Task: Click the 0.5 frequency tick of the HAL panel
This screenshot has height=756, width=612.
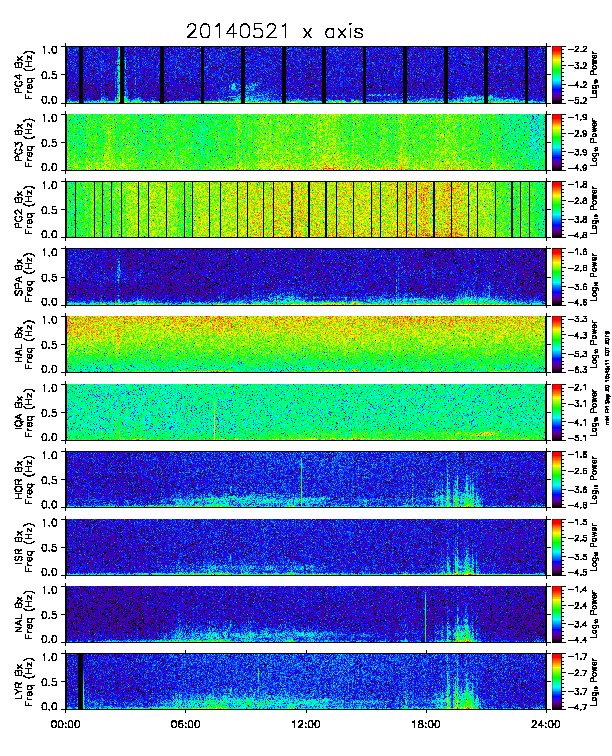Action: (50, 345)
